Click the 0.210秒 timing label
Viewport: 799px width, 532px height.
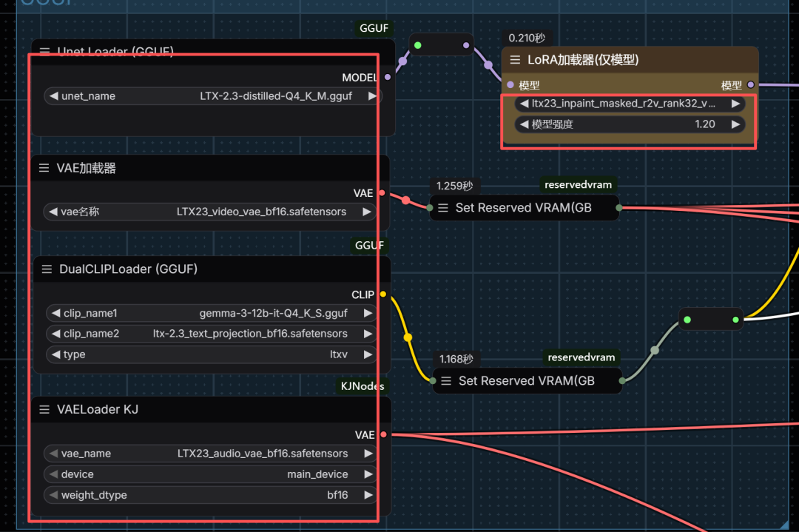(527, 38)
